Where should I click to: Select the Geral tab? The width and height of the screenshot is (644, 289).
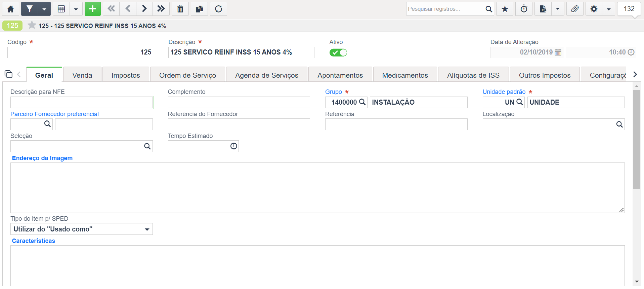(44, 75)
